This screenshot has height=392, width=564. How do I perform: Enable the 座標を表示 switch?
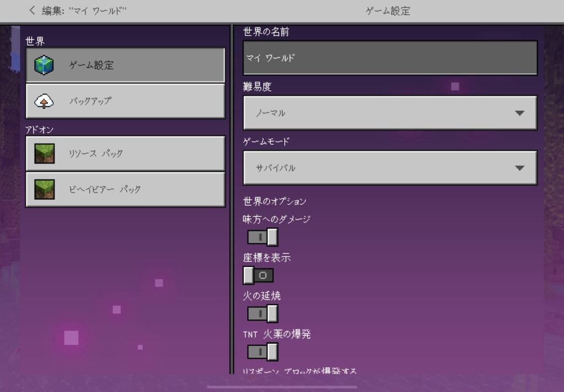pyautogui.click(x=258, y=275)
